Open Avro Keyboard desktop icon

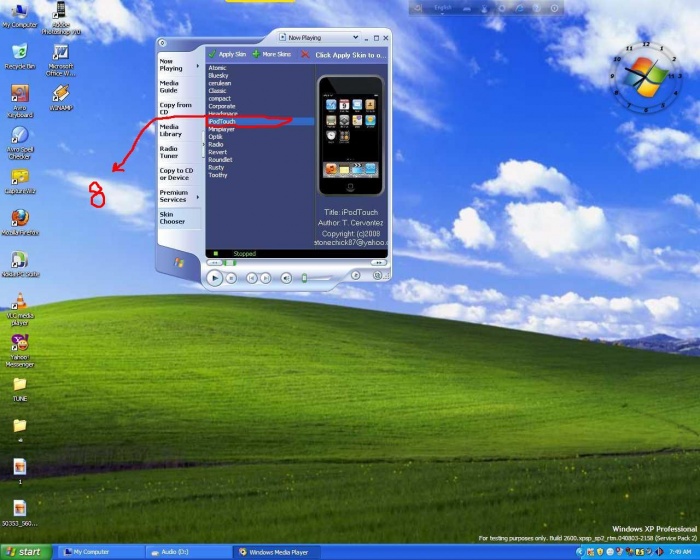pyautogui.click(x=20, y=101)
